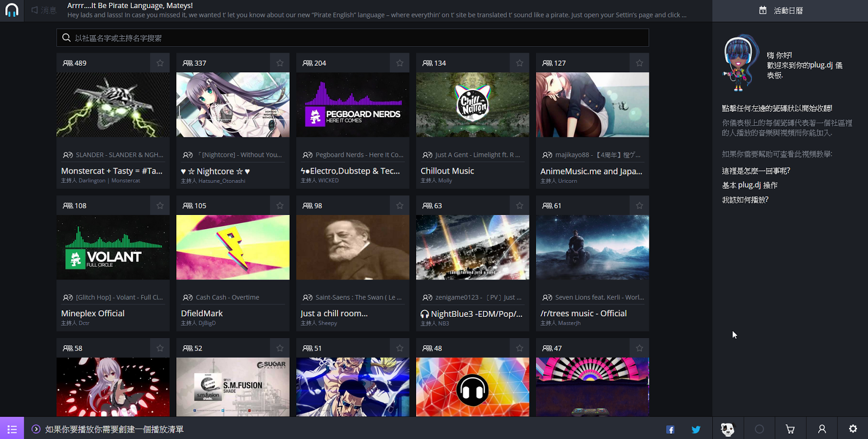This screenshot has height=439, width=868.
Task: Star the /r/trees music community
Action: point(640,206)
